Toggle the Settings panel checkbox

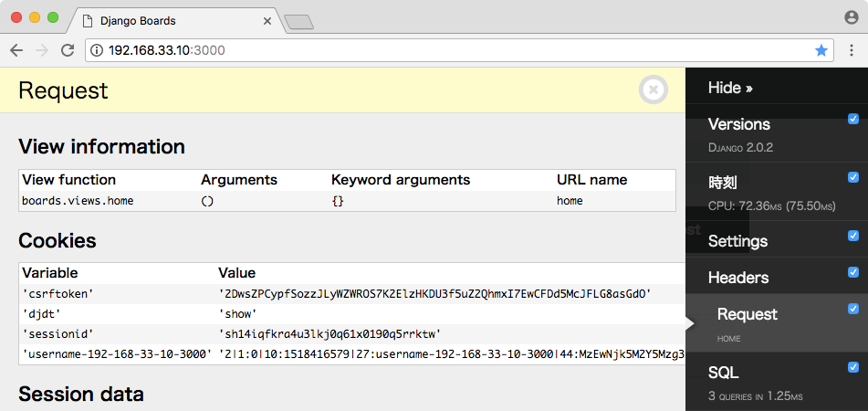[853, 236]
